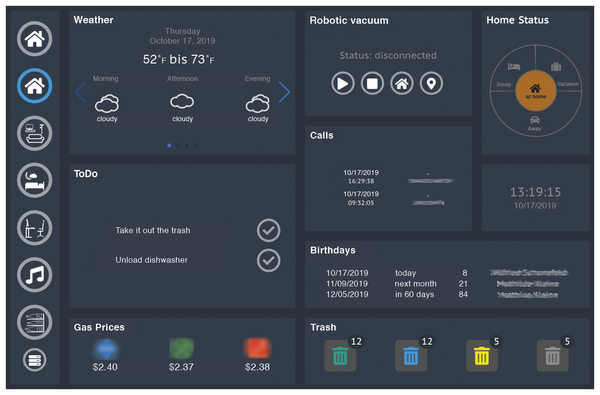Stop the robotic vacuum
The image size is (600, 395).
point(372,83)
